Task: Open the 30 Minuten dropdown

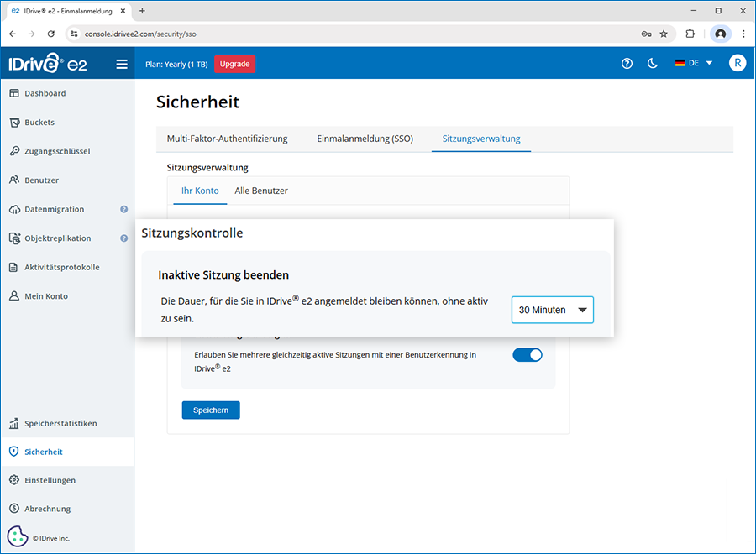Action: pyautogui.click(x=552, y=310)
